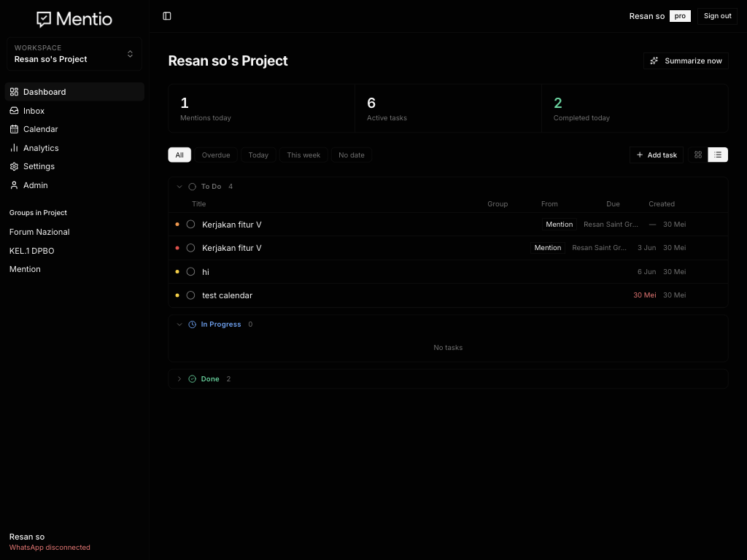Open the Mention group in sidebar
The width and height of the screenshot is (747, 560).
pyautogui.click(x=25, y=269)
